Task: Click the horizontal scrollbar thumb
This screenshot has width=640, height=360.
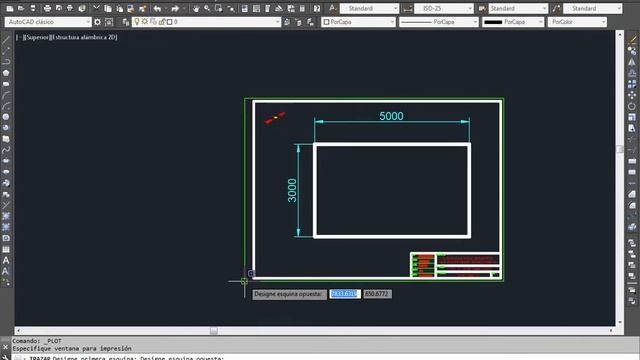Action: tap(214, 331)
